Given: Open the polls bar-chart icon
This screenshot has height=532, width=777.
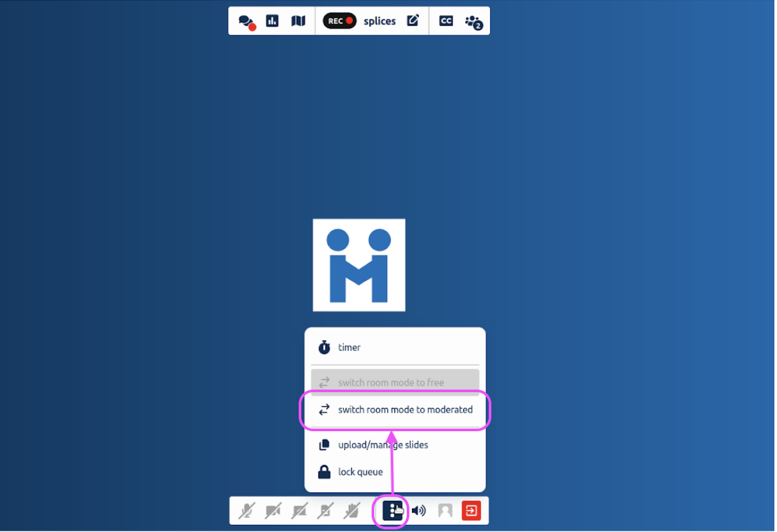Looking at the screenshot, I should point(272,21).
